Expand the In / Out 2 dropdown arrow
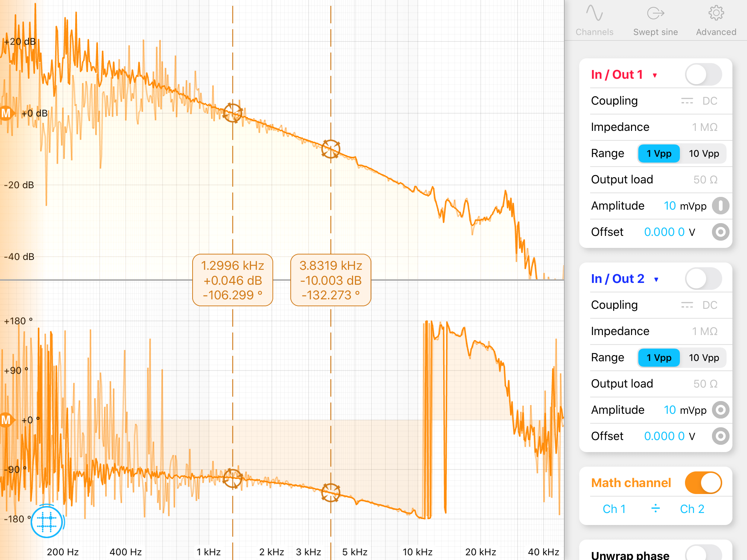 pos(656,280)
